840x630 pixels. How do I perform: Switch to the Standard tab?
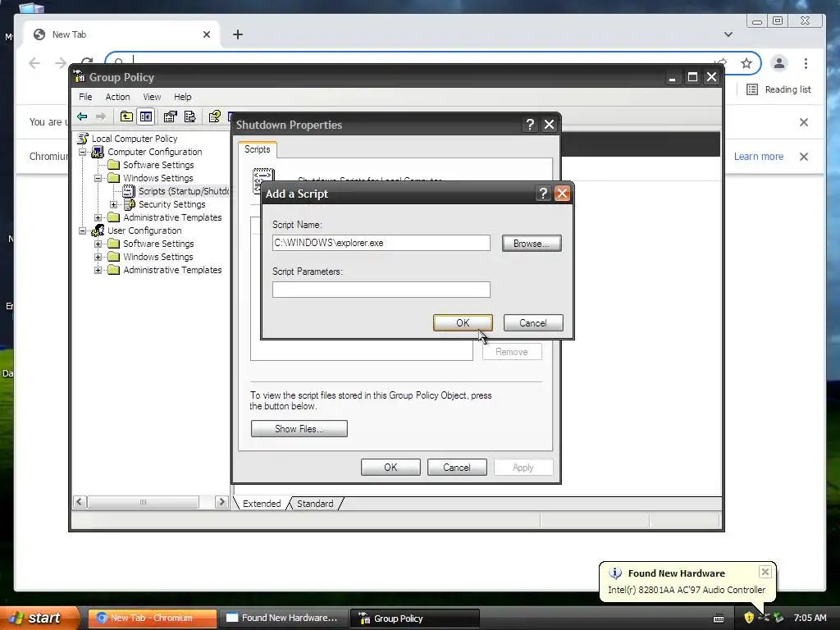(315, 504)
